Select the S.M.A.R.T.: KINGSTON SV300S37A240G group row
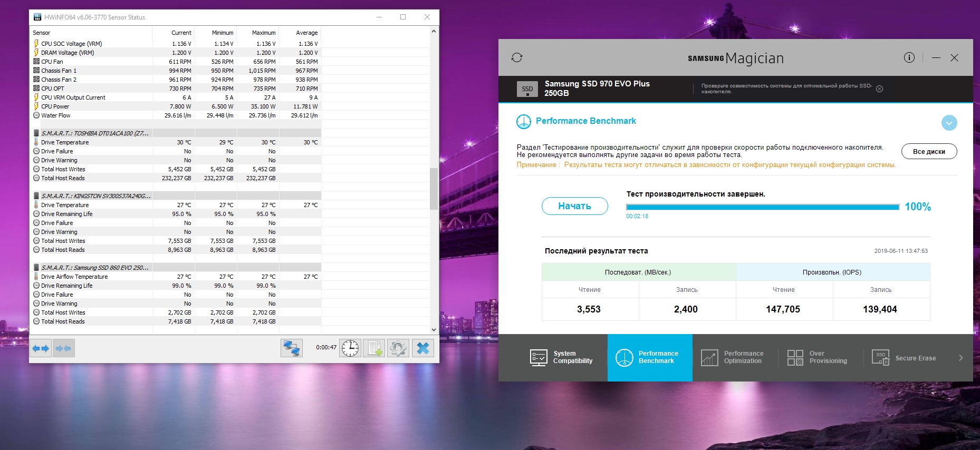This screenshot has height=450, width=980. (x=176, y=196)
